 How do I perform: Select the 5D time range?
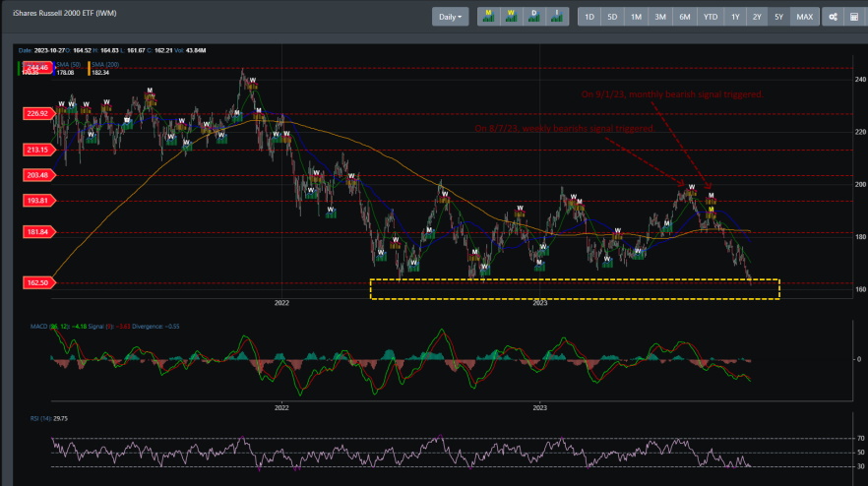(612, 17)
